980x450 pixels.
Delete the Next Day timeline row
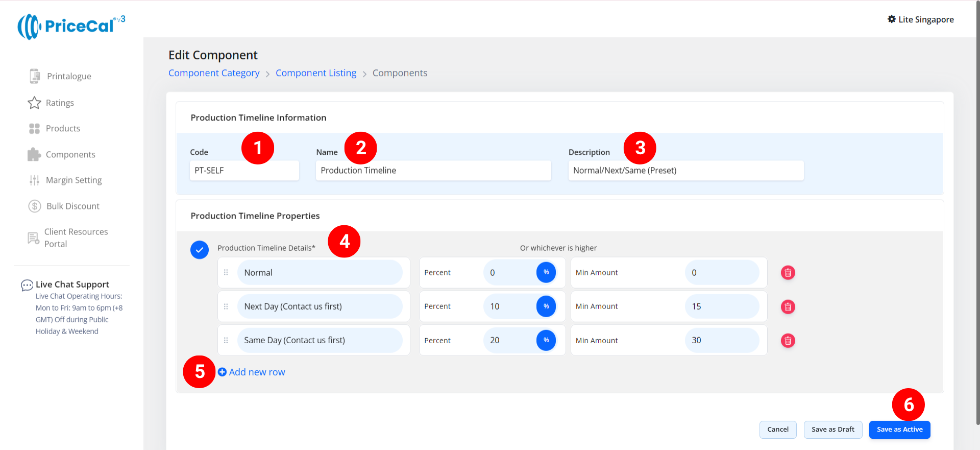(788, 306)
